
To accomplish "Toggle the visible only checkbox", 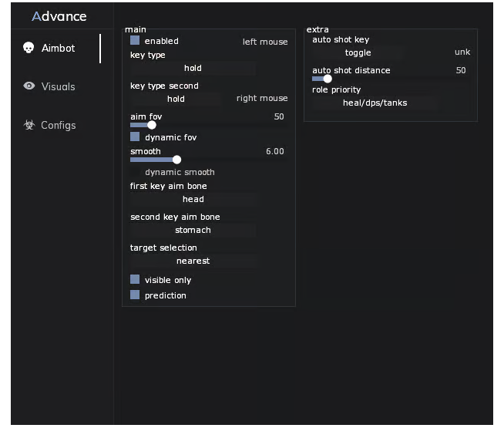I will (x=135, y=279).
